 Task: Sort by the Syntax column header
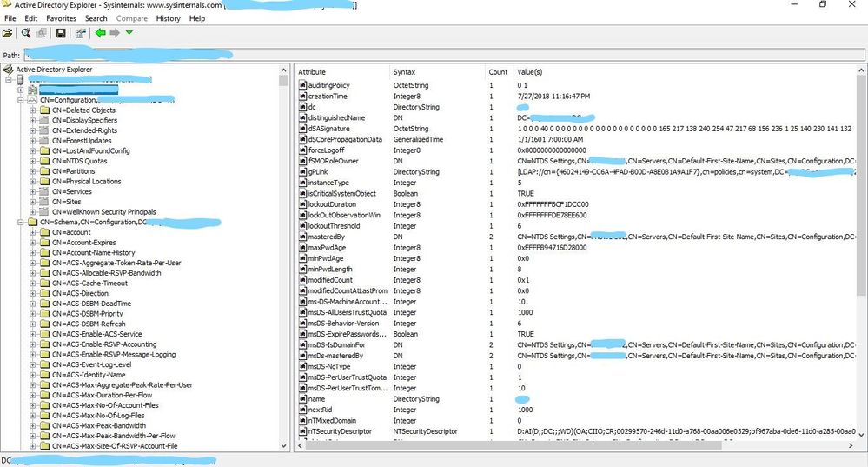pyautogui.click(x=437, y=72)
